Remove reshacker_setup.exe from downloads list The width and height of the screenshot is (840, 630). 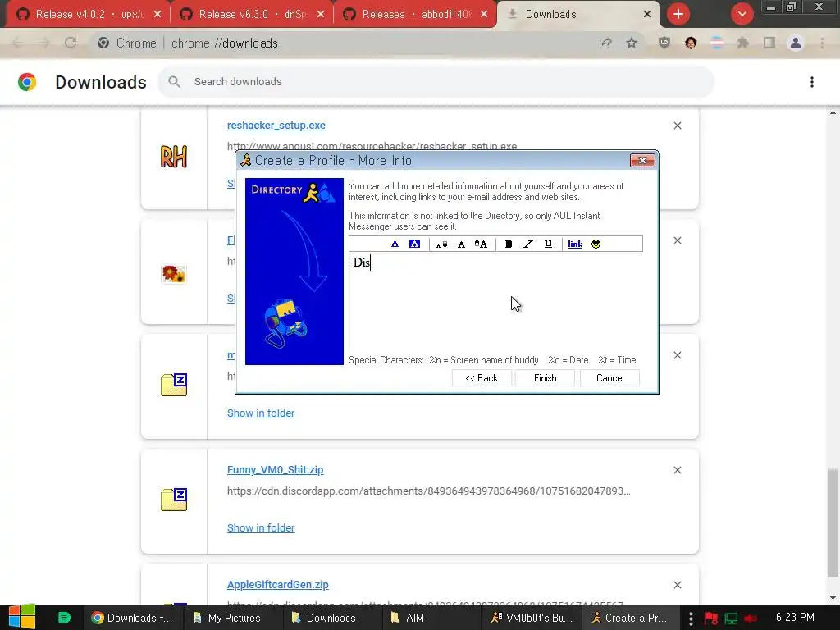677,126
